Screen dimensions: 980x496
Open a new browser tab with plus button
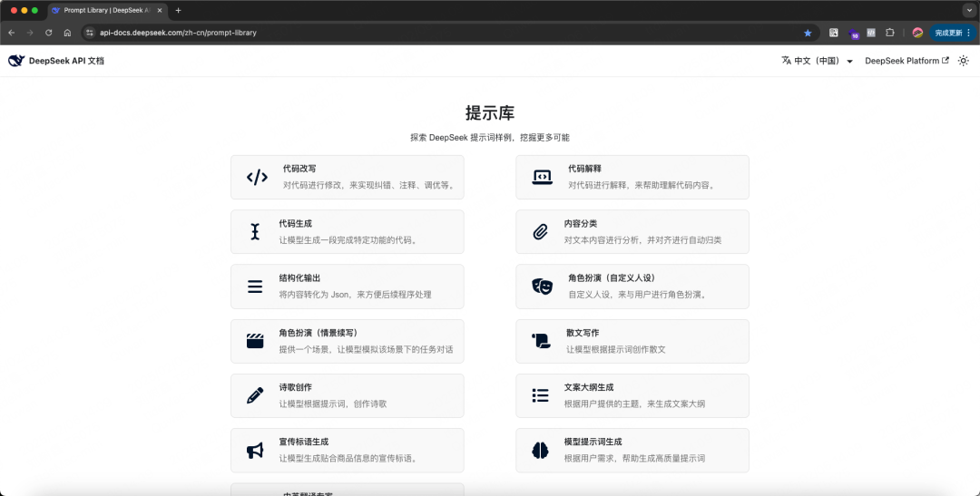pos(178,11)
